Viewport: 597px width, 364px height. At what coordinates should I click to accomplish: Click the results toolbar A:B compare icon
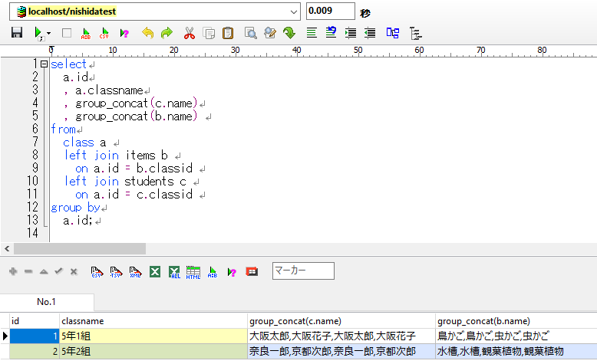click(x=213, y=272)
